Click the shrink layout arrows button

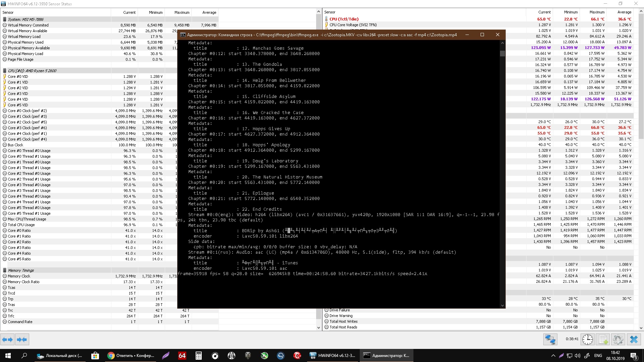coord(22,340)
